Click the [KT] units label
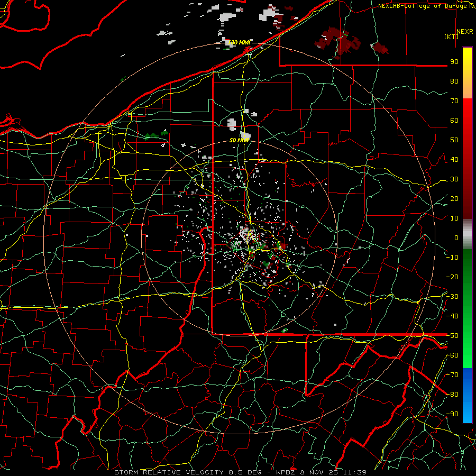This screenshot has width=476, height=476. point(452,36)
